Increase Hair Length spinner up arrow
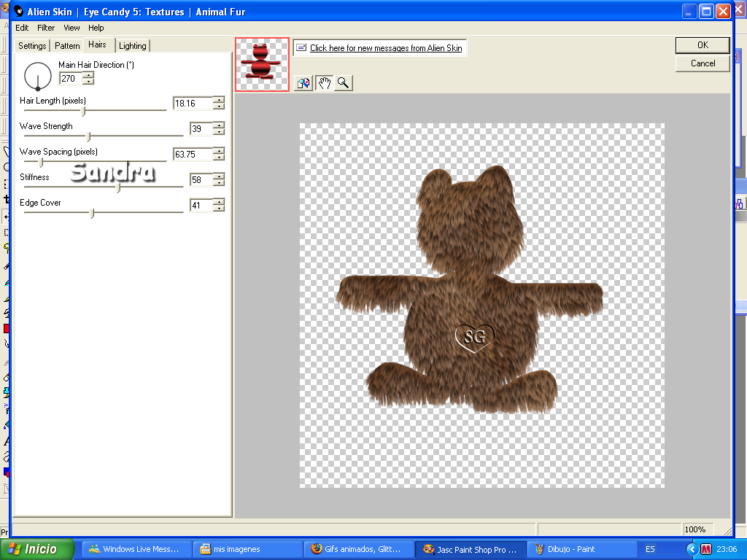Screen dimensions: 747x560 pyautogui.click(x=219, y=99)
